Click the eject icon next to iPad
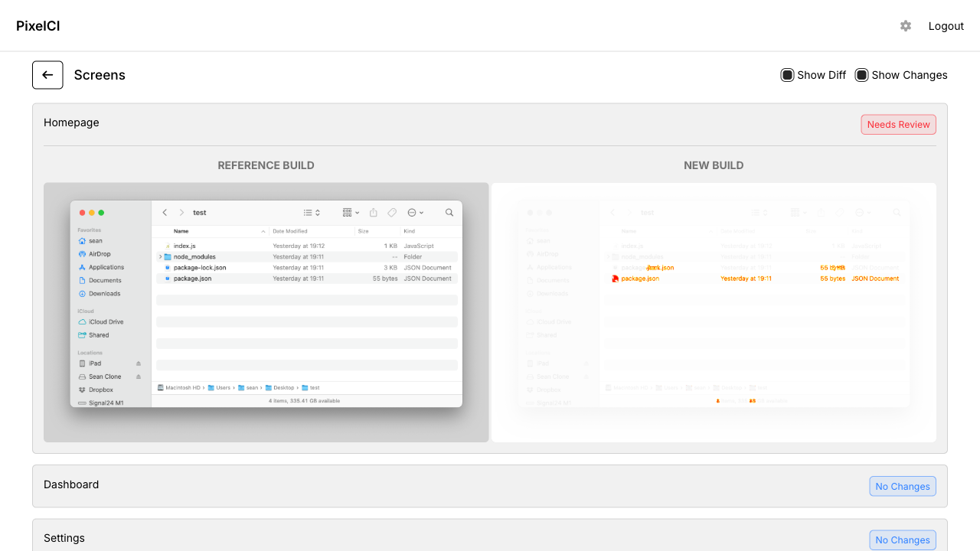 (x=139, y=364)
